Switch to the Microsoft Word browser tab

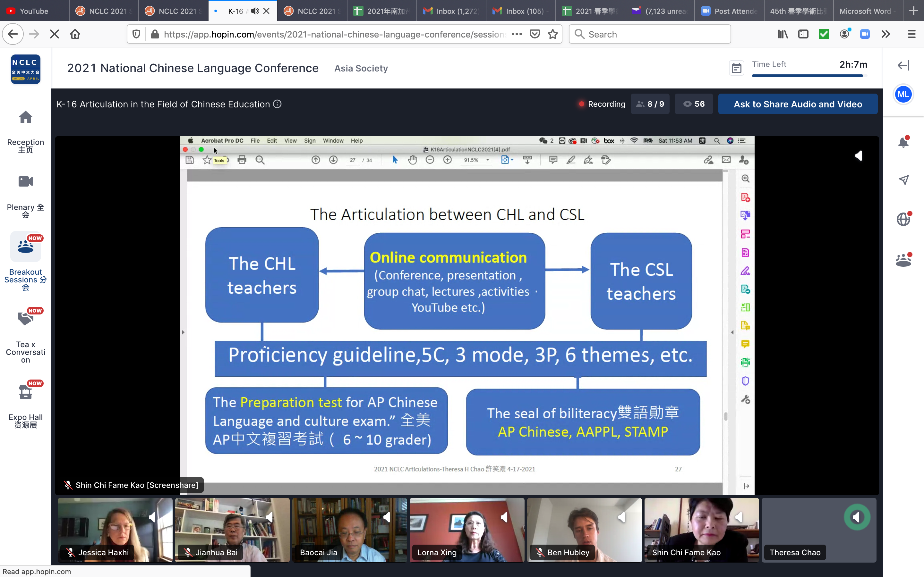(868, 11)
